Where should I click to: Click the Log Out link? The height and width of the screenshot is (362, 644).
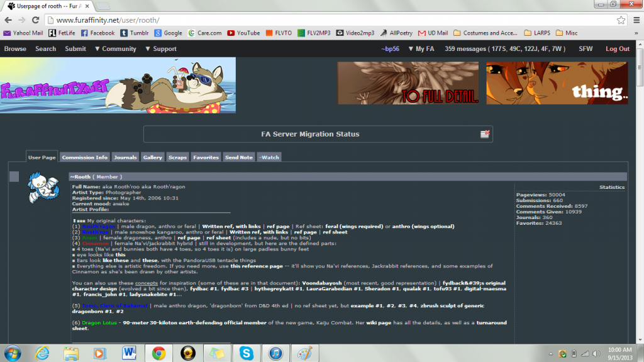coord(618,48)
